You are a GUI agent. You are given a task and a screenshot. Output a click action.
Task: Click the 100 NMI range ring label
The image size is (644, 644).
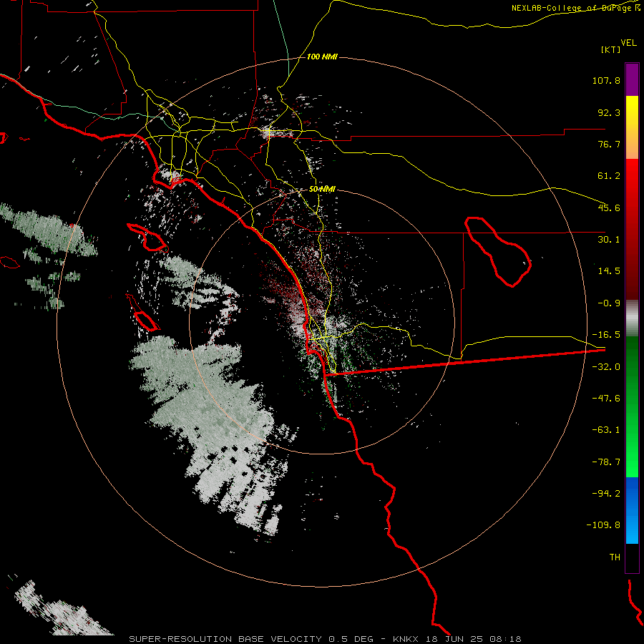(323, 57)
